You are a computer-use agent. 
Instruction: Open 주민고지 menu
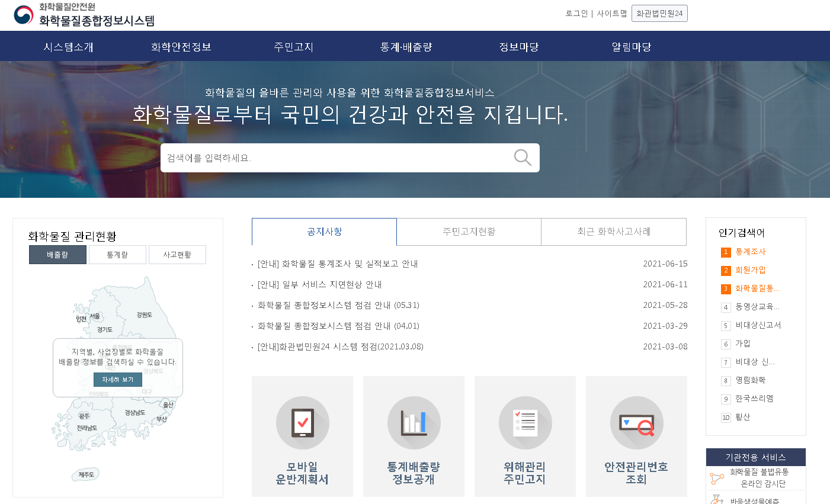[294, 47]
